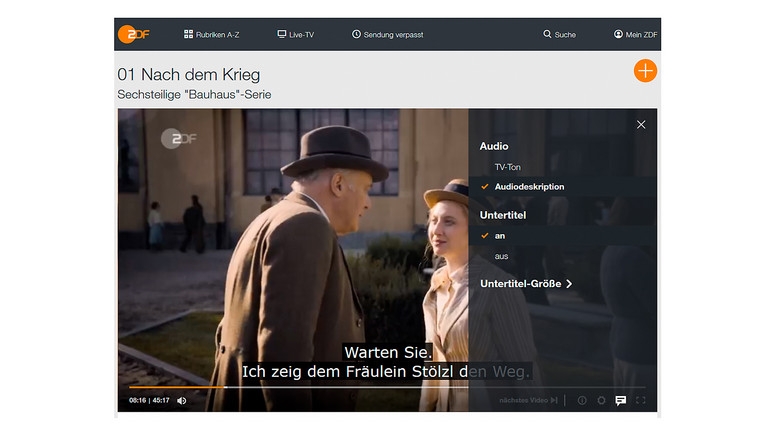Click the ZDF logo in header

[x=133, y=34]
